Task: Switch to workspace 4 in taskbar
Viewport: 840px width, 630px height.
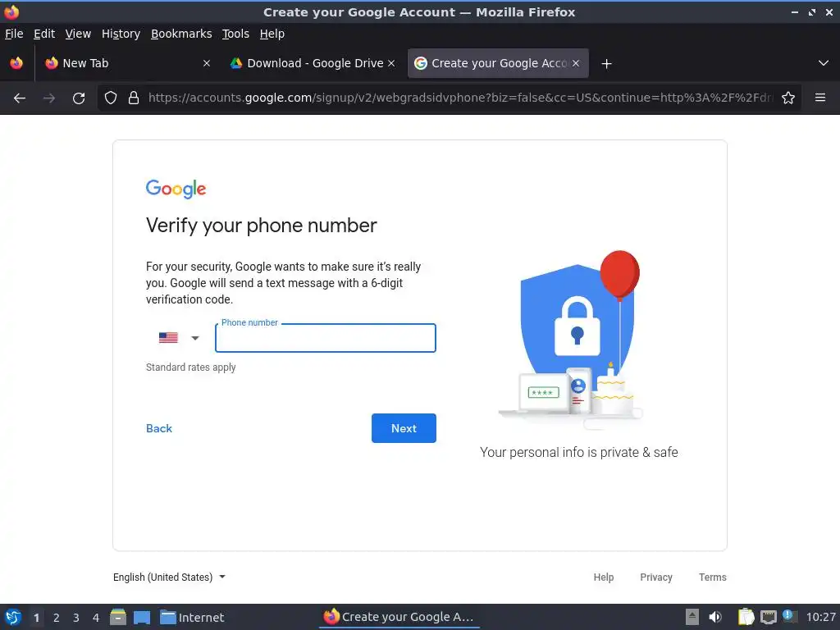Action: pyautogui.click(x=96, y=618)
